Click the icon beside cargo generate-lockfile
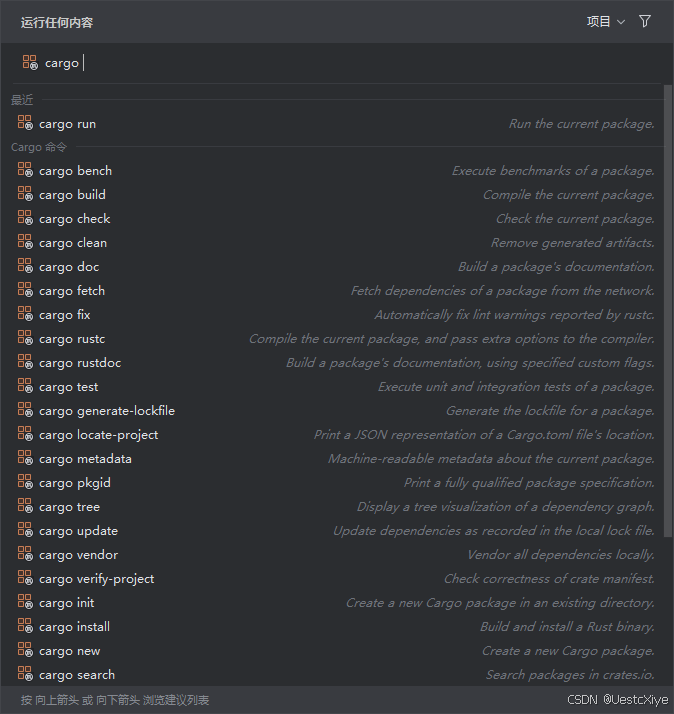674x714 pixels. coord(25,410)
